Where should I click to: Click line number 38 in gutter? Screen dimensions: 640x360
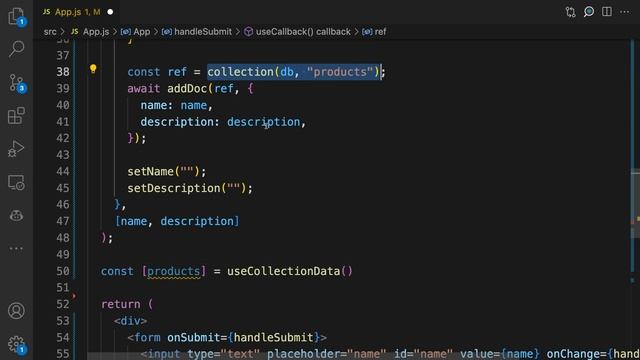coord(63,72)
